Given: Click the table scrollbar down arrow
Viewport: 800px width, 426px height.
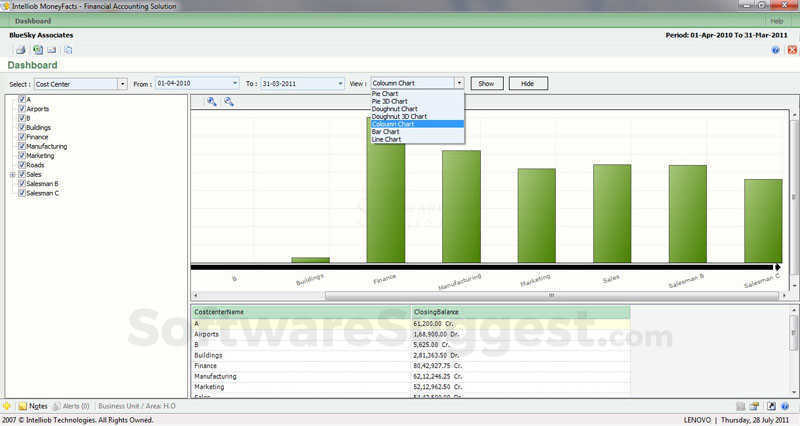Looking at the screenshot, I should 793,393.
